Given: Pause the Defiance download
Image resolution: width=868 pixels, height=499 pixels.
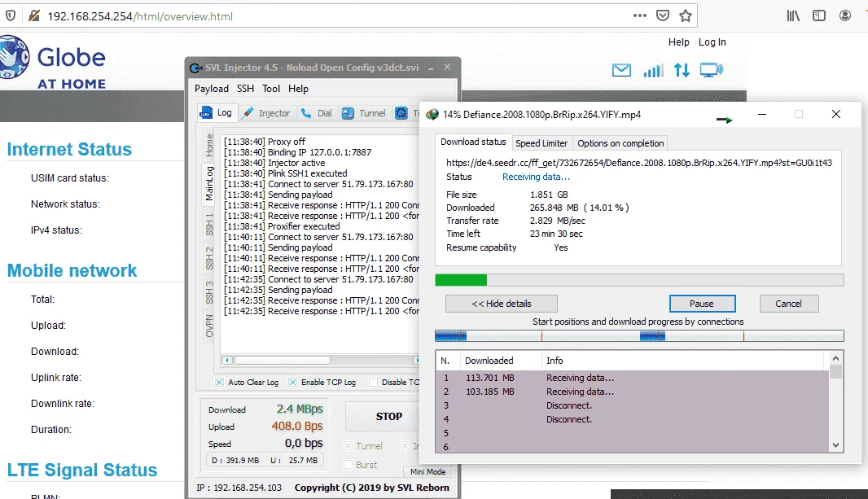Looking at the screenshot, I should (x=702, y=304).
